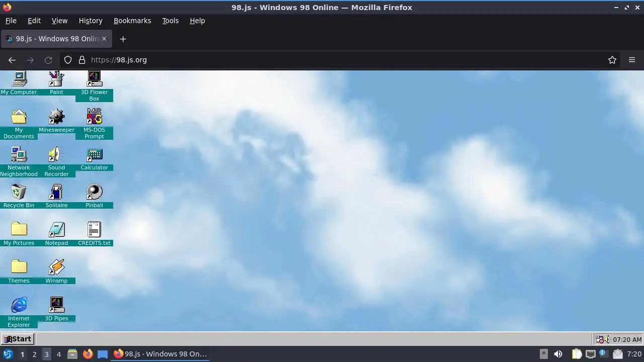The height and width of the screenshot is (362, 644).
Task: Open the Tools menu
Action: 170,21
